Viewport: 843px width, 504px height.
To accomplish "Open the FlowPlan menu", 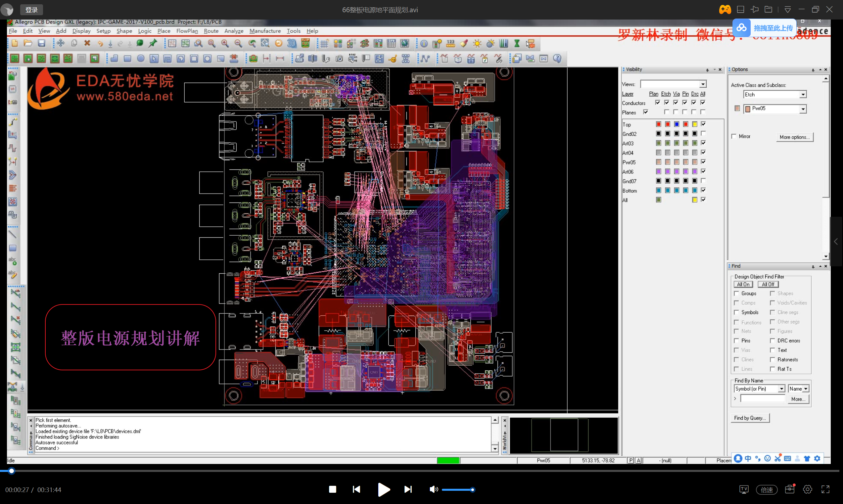I will point(187,31).
